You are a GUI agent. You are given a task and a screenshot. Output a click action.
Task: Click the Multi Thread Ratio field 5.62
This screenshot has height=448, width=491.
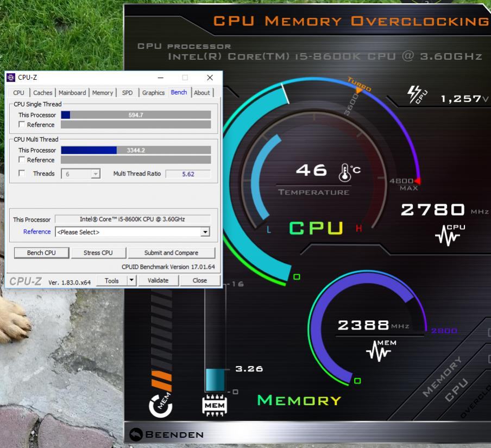pos(188,174)
